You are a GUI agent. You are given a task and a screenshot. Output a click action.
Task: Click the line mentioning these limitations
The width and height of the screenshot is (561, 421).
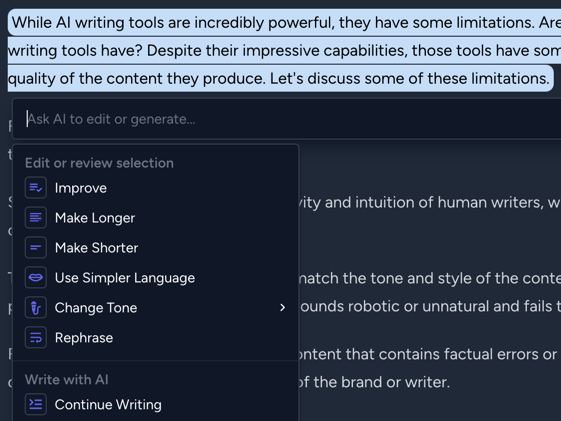tap(280, 78)
